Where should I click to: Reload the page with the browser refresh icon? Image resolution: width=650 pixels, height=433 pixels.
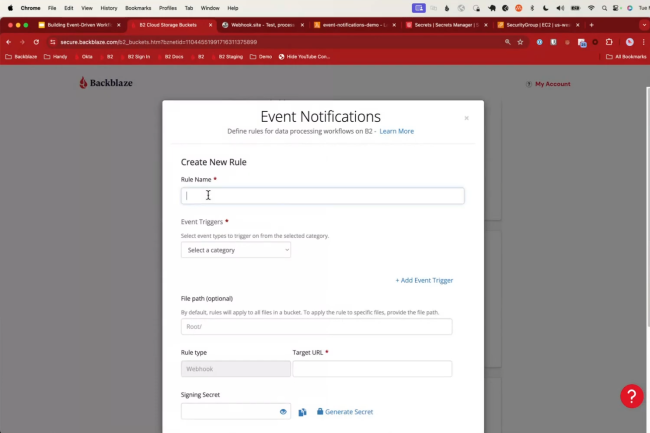(37, 42)
